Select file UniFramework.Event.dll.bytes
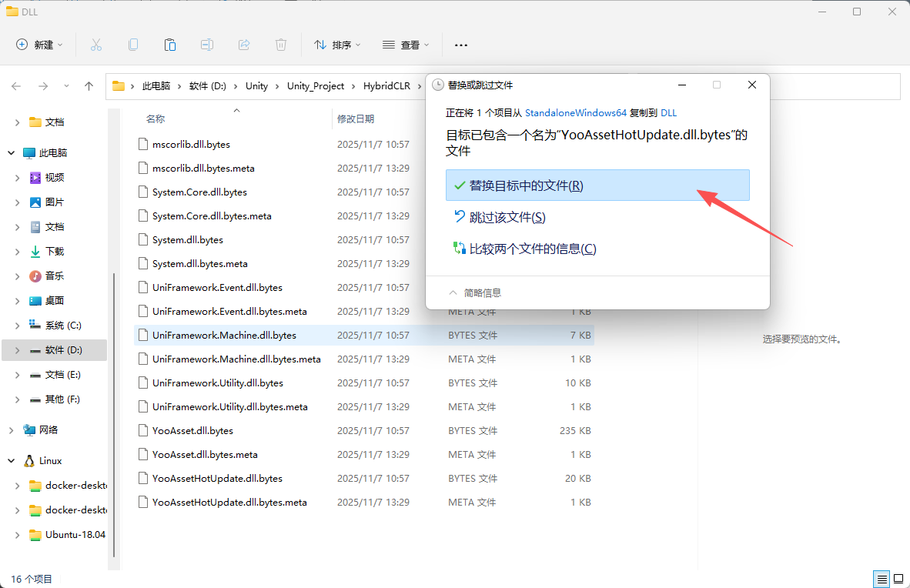This screenshot has height=588, width=910. 217,287
